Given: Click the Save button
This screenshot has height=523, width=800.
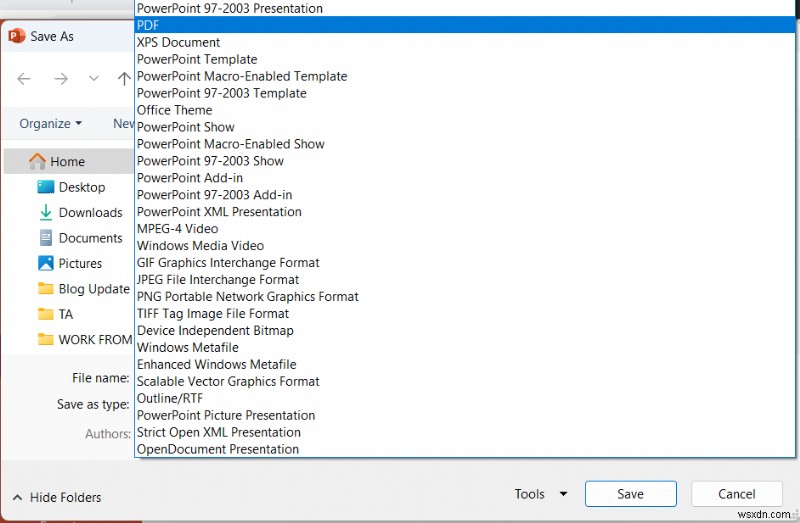Looking at the screenshot, I should click(631, 494).
